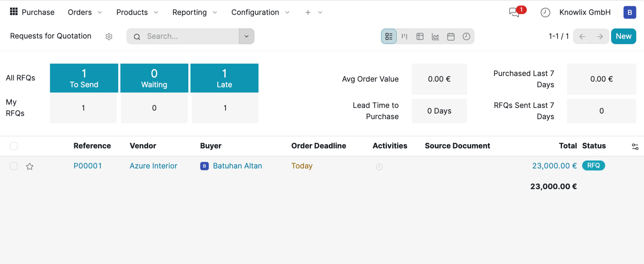Click the RFQs Sent Last 7 Days value
Screen dimensions: 644x264
[x=601, y=111]
